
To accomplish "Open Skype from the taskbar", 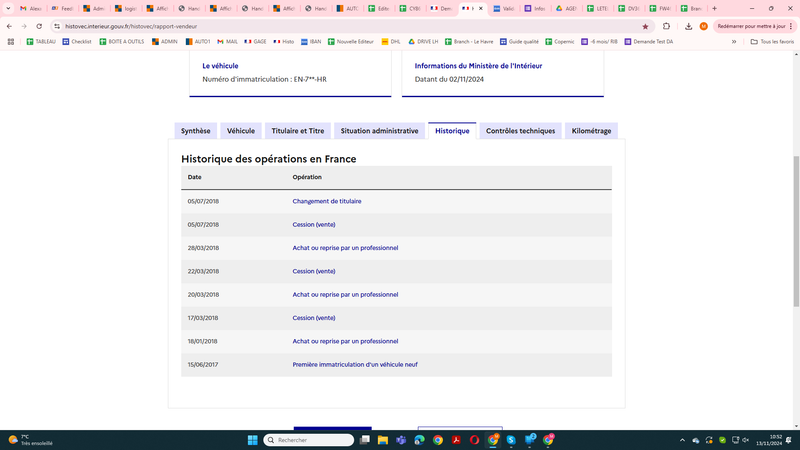I will 511,440.
